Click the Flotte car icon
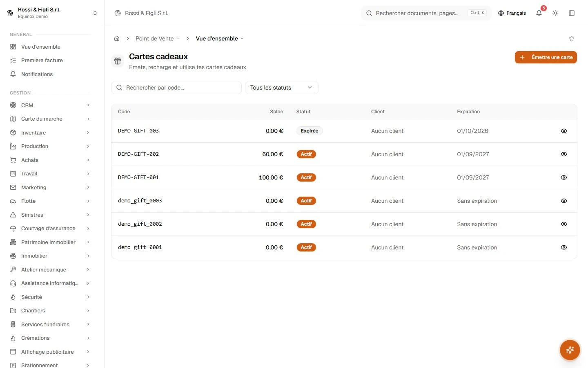This screenshot has height=368, width=588. (13, 201)
